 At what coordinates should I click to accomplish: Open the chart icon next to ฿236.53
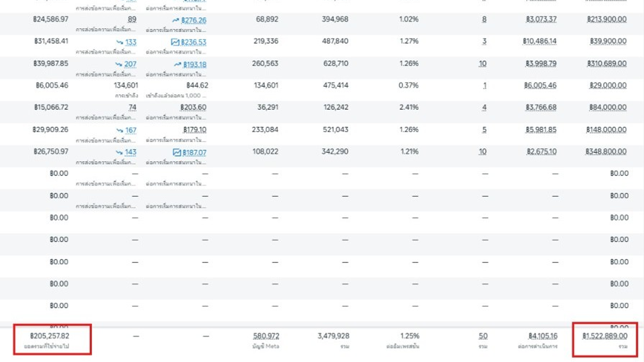[175, 42]
